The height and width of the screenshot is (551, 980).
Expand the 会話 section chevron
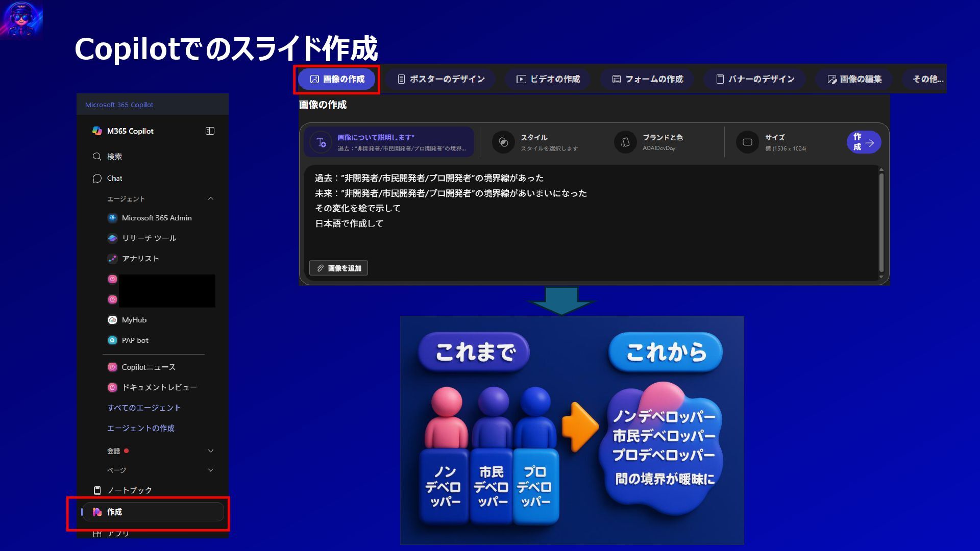pyautogui.click(x=210, y=451)
